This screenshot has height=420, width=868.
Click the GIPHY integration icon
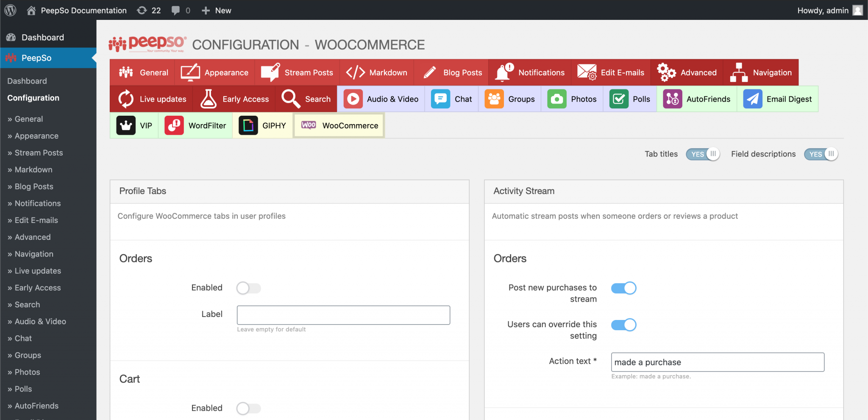pyautogui.click(x=248, y=125)
